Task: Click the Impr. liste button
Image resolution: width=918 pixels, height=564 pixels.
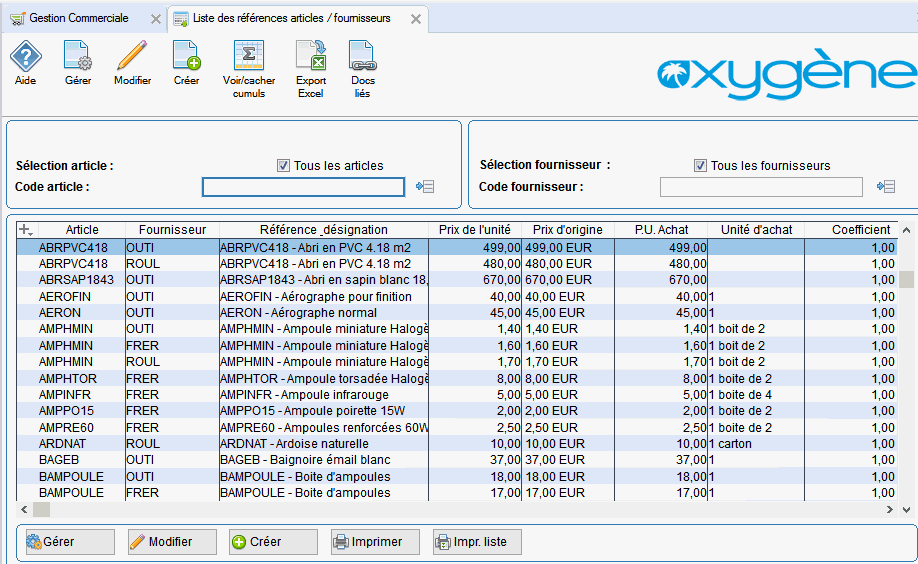Action: 477,542
